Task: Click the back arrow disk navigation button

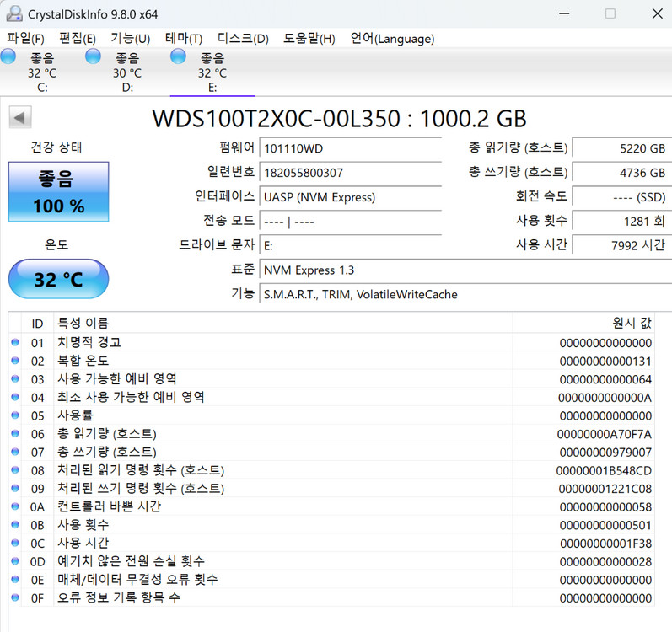Action: (20, 117)
